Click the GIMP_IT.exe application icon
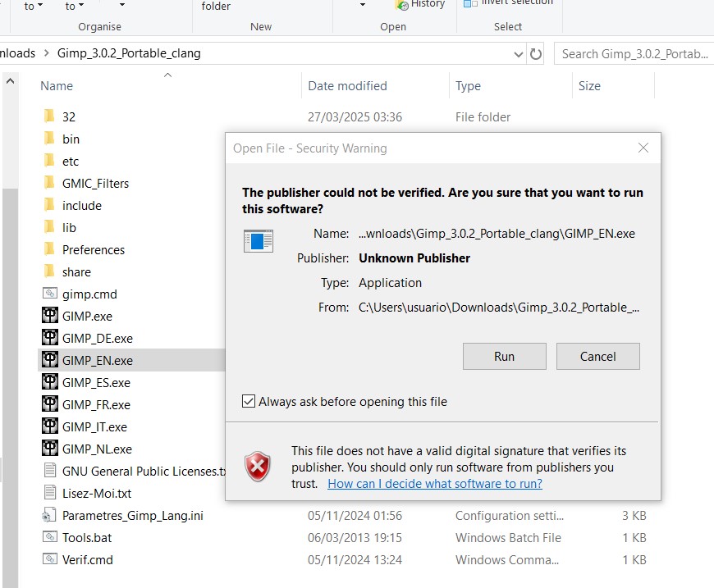 coord(49,426)
